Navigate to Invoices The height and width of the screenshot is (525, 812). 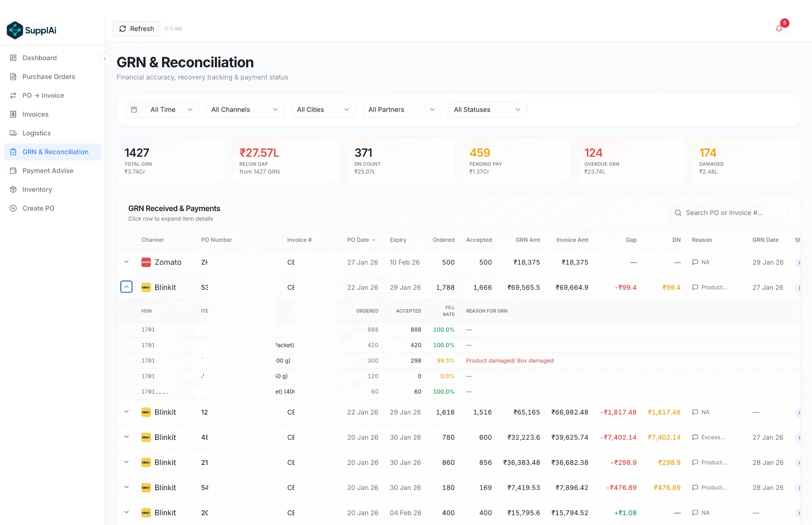point(52,114)
